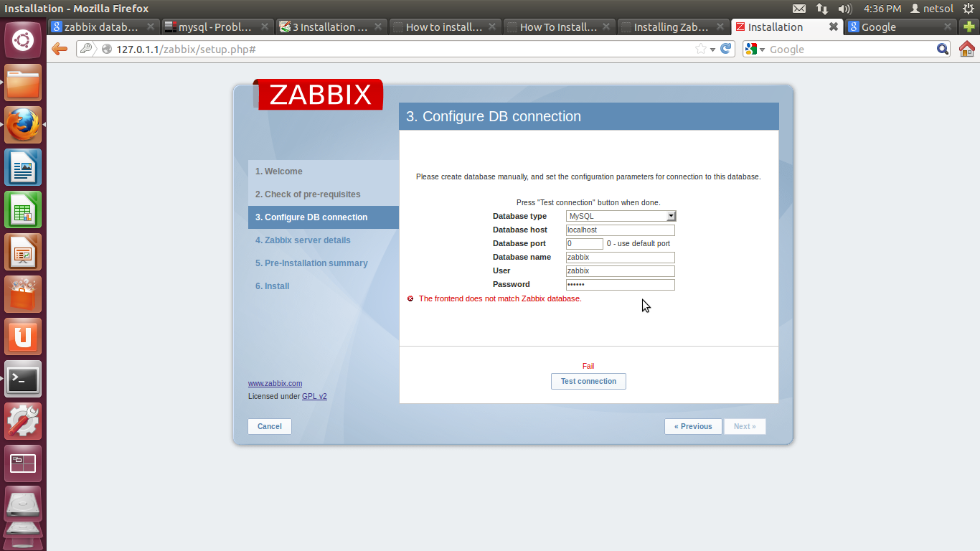Click the Database name input field
The height and width of the screenshot is (551, 980).
tap(621, 258)
